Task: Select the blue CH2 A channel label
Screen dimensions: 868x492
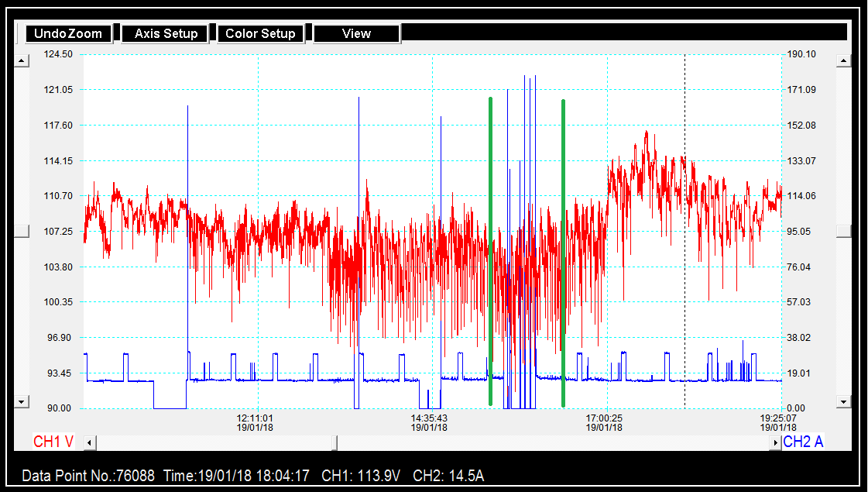Action: coord(803,442)
